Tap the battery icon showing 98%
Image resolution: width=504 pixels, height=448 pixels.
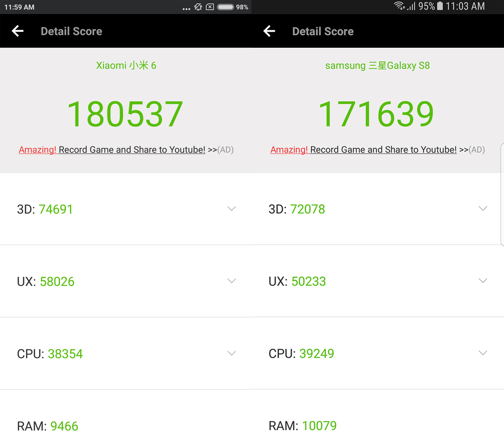[225, 7]
